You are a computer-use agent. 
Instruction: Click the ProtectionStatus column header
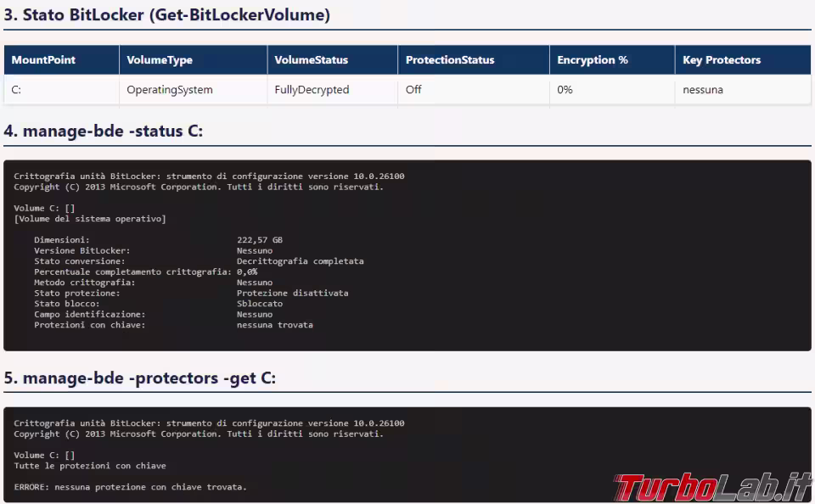(x=474, y=59)
